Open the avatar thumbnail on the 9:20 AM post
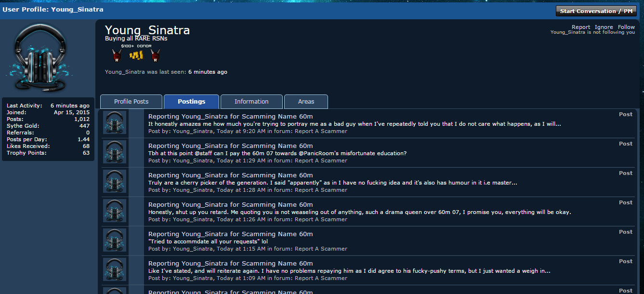The image size is (644, 294). (115, 122)
